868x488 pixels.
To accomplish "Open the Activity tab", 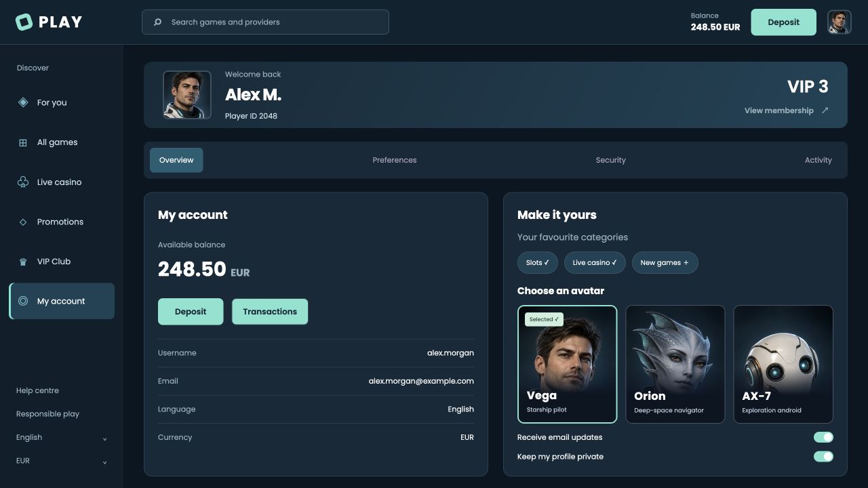I will (x=818, y=160).
